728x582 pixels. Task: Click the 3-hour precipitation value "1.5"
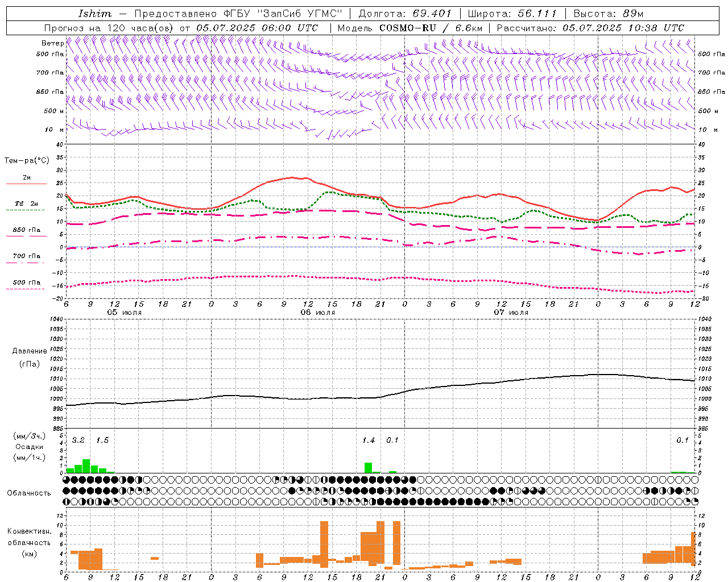click(102, 440)
